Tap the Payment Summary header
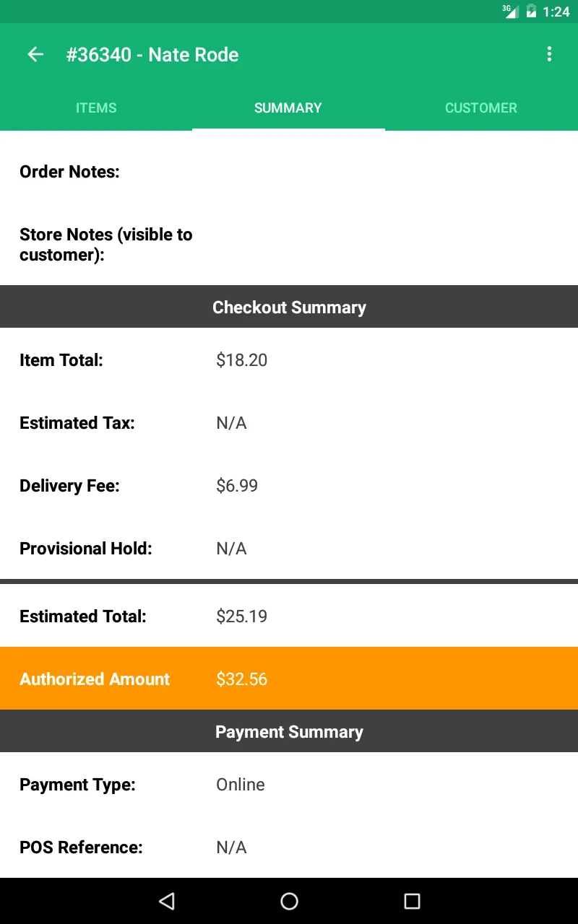Image resolution: width=578 pixels, height=924 pixels. (x=289, y=731)
